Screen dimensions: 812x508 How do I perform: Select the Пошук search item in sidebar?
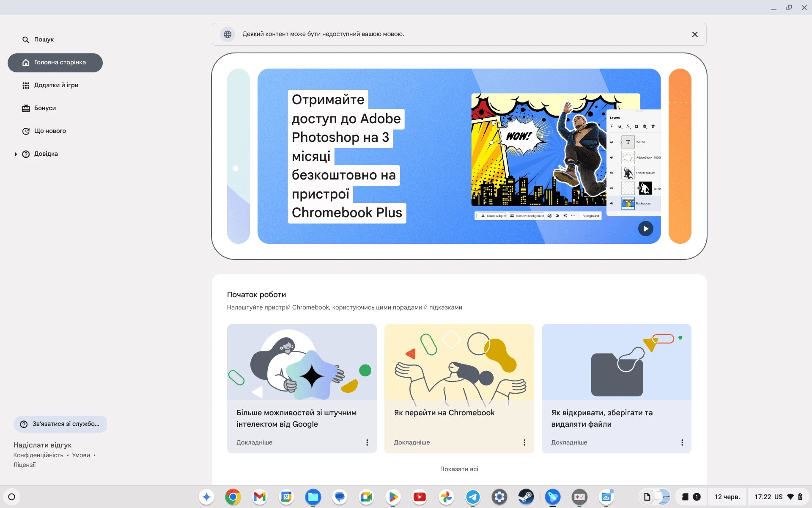(x=44, y=39)
